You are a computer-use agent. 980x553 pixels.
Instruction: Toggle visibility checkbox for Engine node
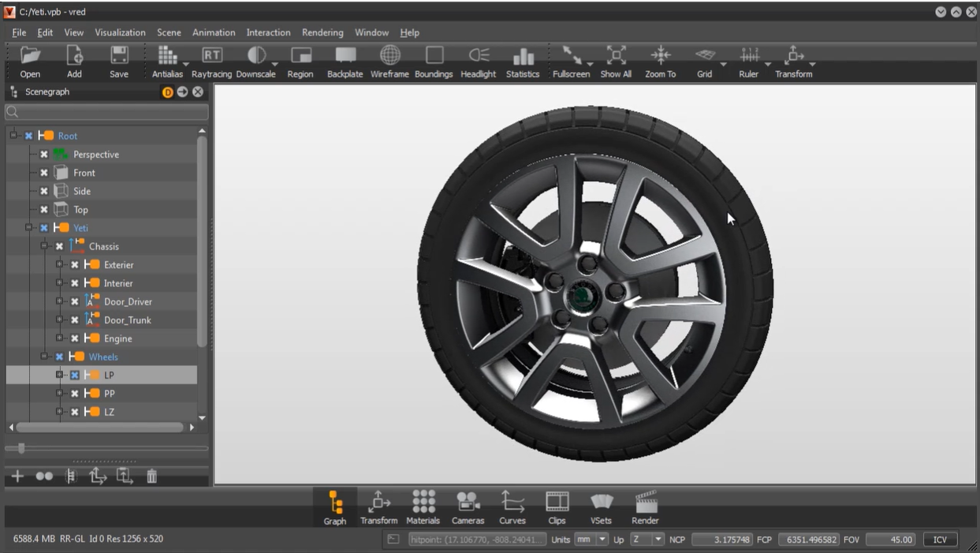75,338
